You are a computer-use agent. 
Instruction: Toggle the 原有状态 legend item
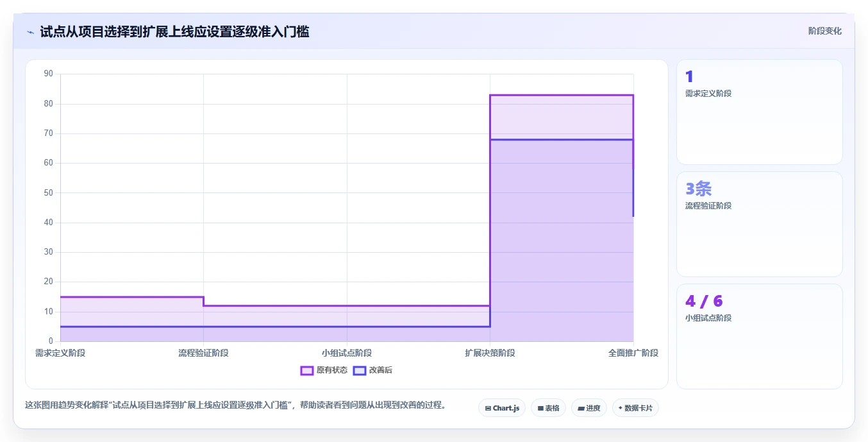[324, 370]
